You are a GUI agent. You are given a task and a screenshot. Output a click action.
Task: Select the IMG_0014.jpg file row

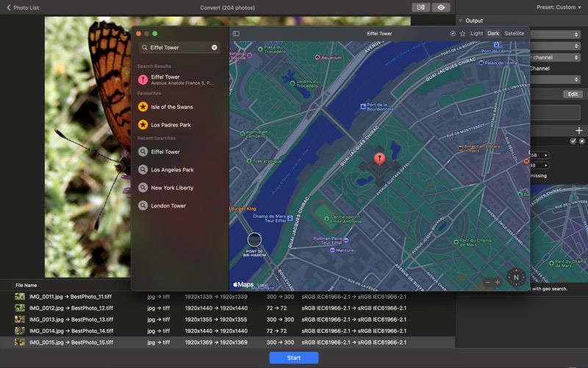227,330
